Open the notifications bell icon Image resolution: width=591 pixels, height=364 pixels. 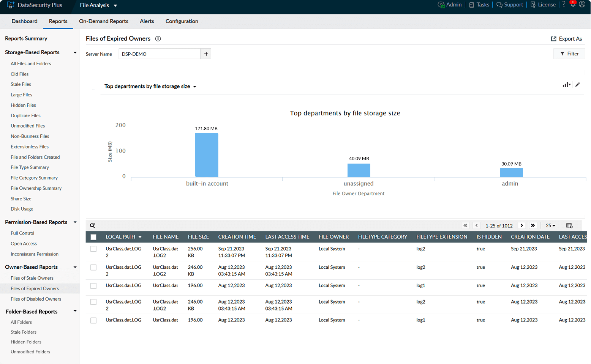coord(573,5)
